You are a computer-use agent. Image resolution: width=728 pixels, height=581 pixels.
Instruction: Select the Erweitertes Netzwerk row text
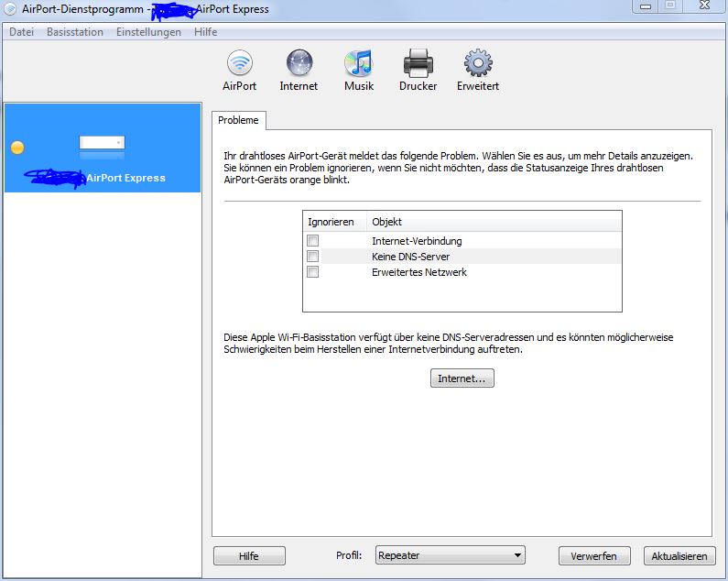pos(418,272)
